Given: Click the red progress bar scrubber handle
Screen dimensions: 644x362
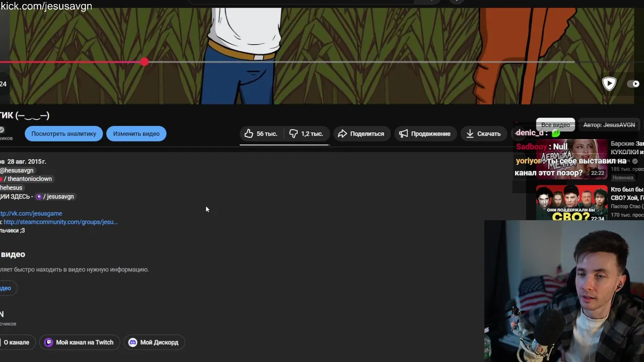Looking at the screenshot, I should coord(144,62).
